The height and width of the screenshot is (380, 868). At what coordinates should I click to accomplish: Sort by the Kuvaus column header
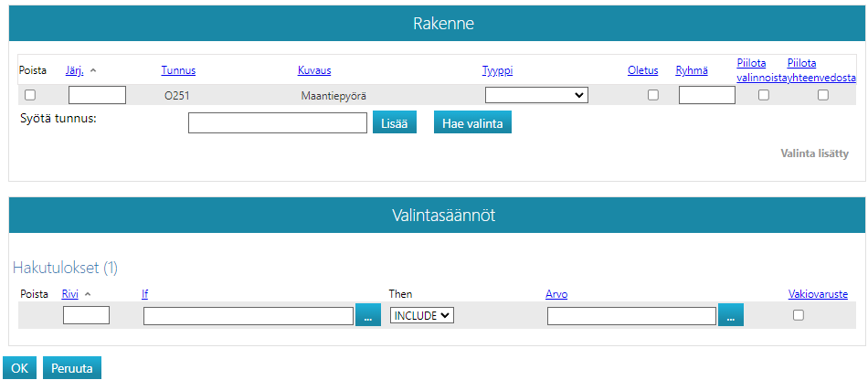313,71
